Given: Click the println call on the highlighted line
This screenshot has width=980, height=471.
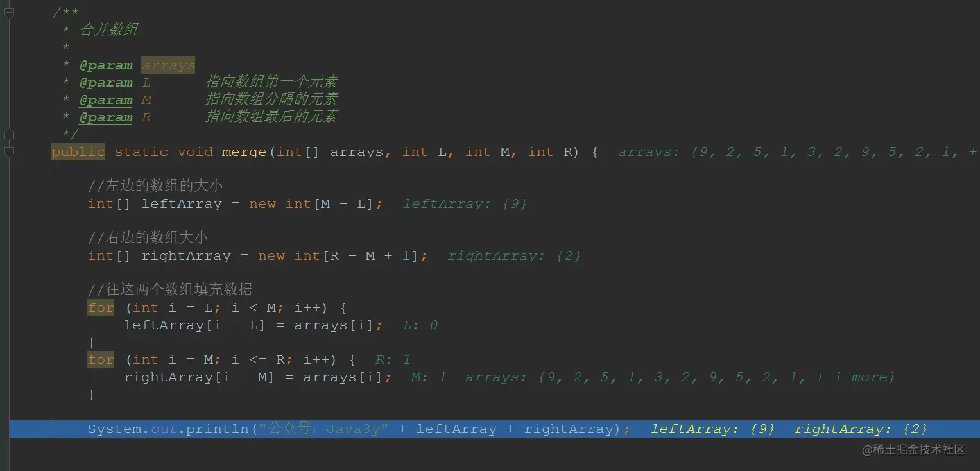Looking at the screenshot, I should click(217, 429).
